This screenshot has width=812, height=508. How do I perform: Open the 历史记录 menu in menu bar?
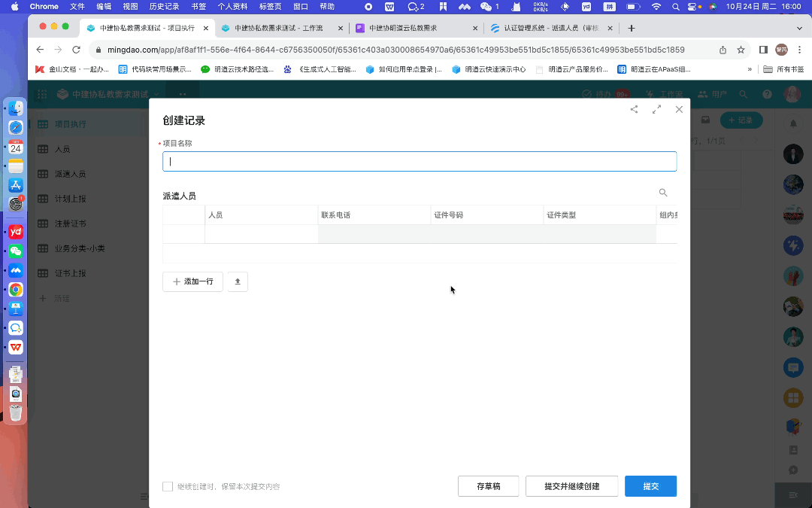pyautogui.click(x=164, y=6)
